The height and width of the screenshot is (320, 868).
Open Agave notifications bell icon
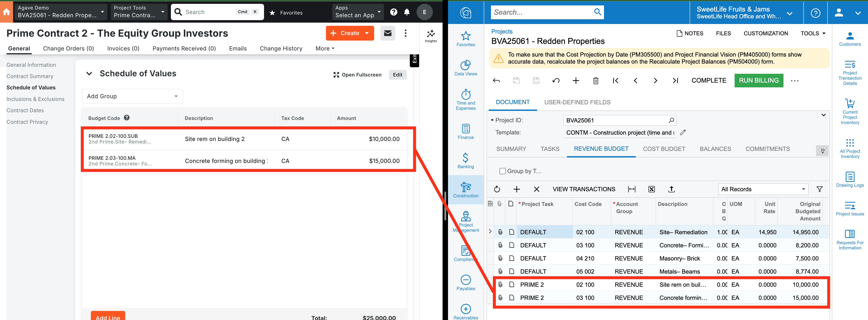[407, 12]
